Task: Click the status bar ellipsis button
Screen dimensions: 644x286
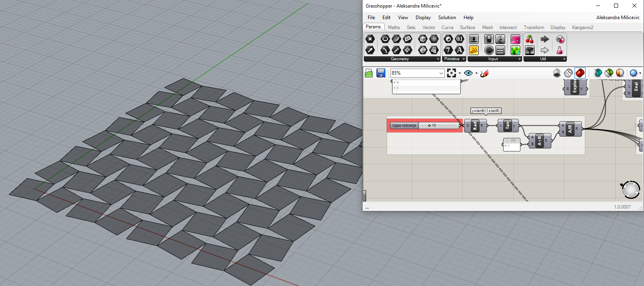Action: tap(367, 207)
